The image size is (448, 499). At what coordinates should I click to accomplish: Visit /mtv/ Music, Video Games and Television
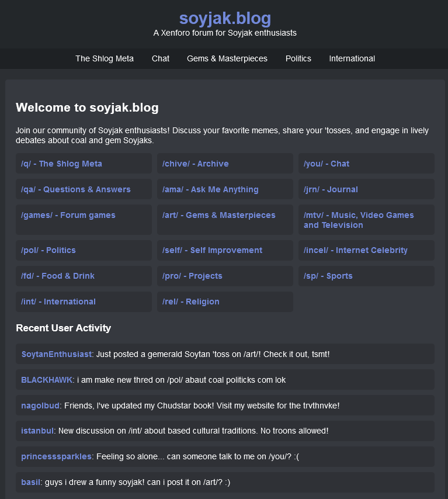pos(359,220)
